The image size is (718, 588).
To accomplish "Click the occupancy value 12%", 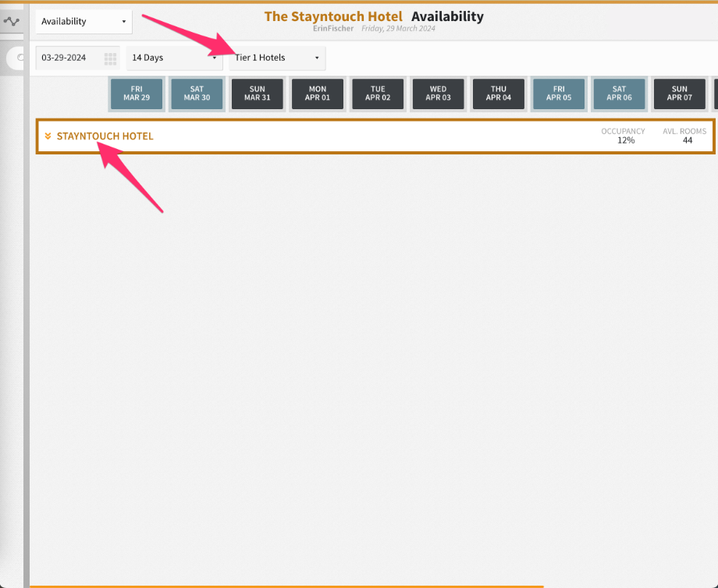I will (626, 140).
